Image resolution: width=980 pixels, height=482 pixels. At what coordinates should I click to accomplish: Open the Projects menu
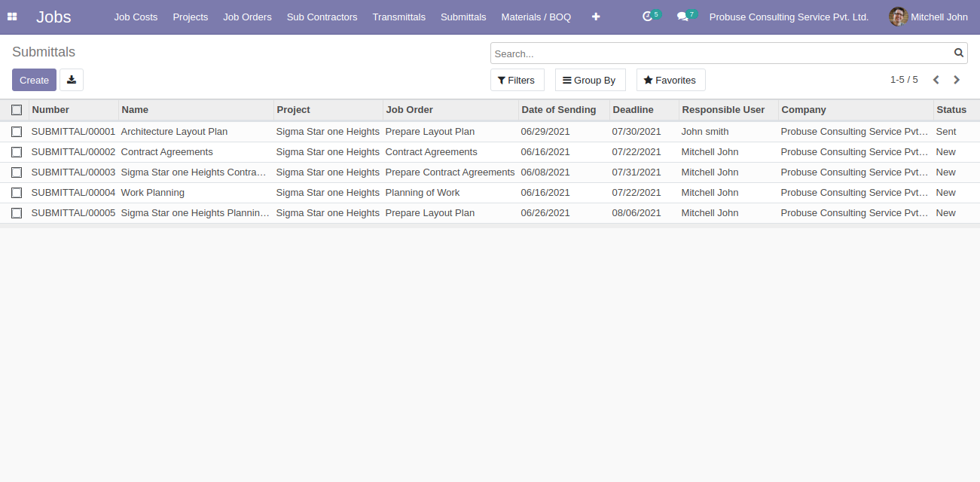191,17
